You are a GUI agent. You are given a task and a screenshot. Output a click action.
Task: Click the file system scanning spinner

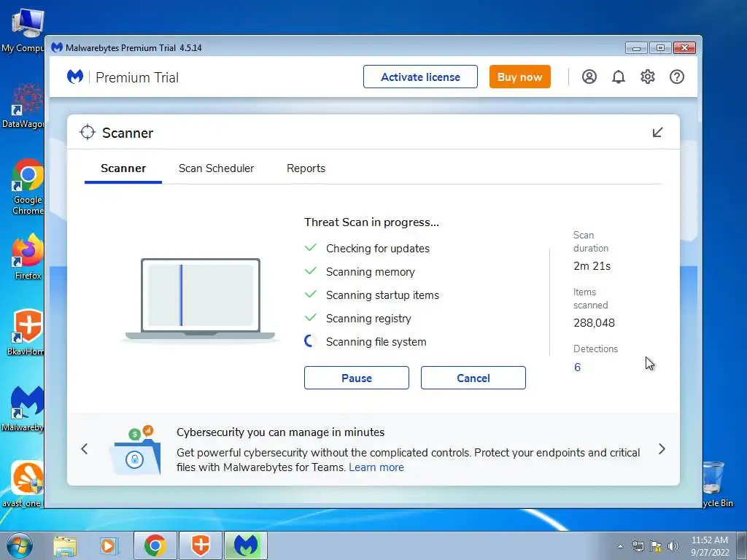(310, 341)
